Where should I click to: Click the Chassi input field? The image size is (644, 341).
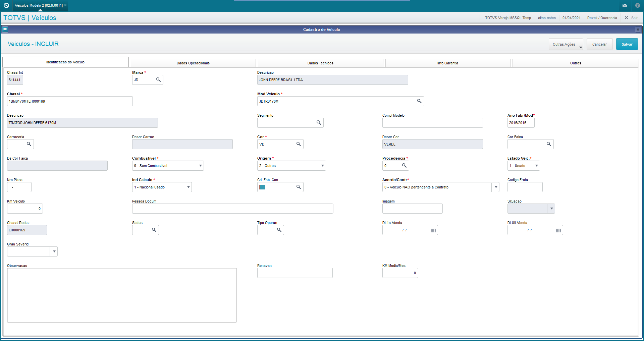pos(70,101)
